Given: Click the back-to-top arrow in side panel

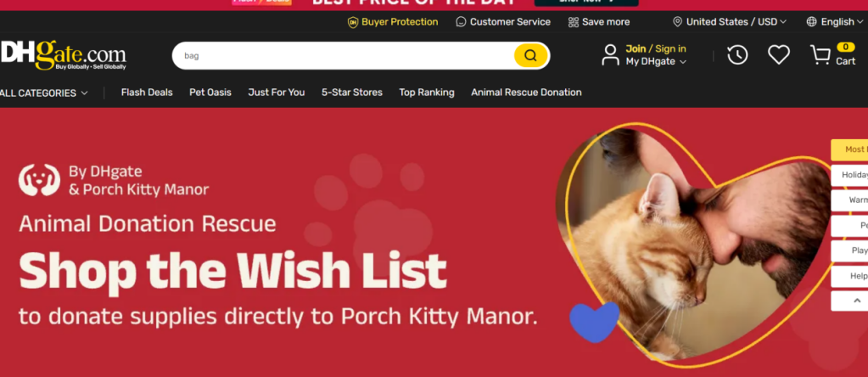Looking at the screenshot, I should [857, 301].
